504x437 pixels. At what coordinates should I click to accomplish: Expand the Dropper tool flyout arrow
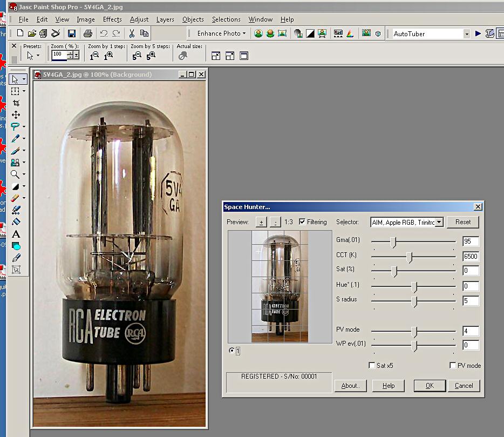[x=24, y=139]
